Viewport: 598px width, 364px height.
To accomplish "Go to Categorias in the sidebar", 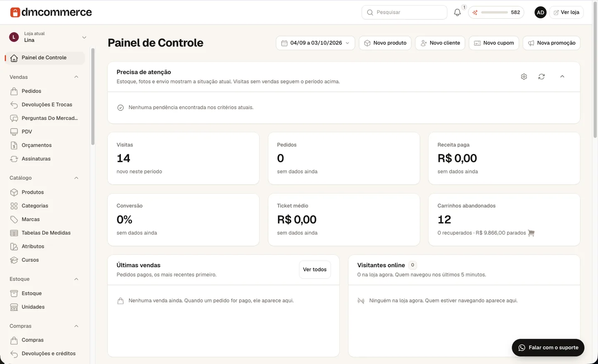I will click(x=45, y=206).
